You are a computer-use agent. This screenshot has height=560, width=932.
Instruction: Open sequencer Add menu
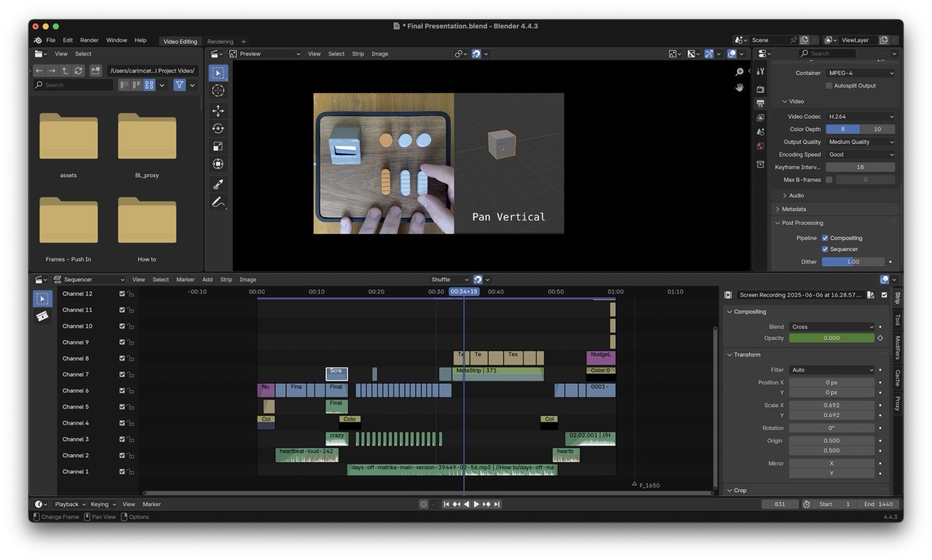208,280
